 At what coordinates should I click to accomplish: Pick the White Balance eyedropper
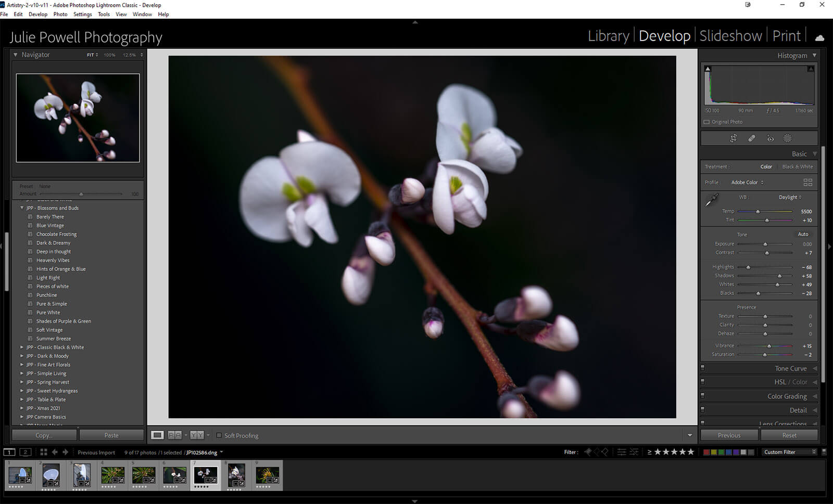711,200
